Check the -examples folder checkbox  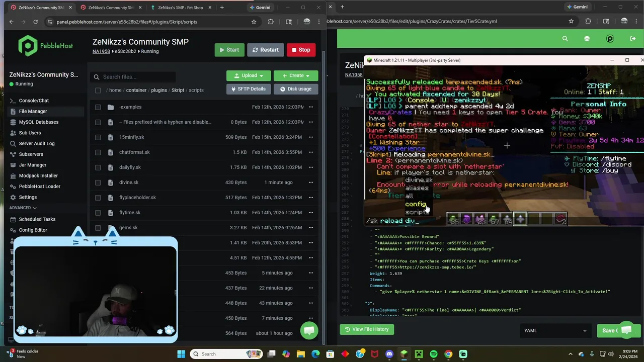98,107
